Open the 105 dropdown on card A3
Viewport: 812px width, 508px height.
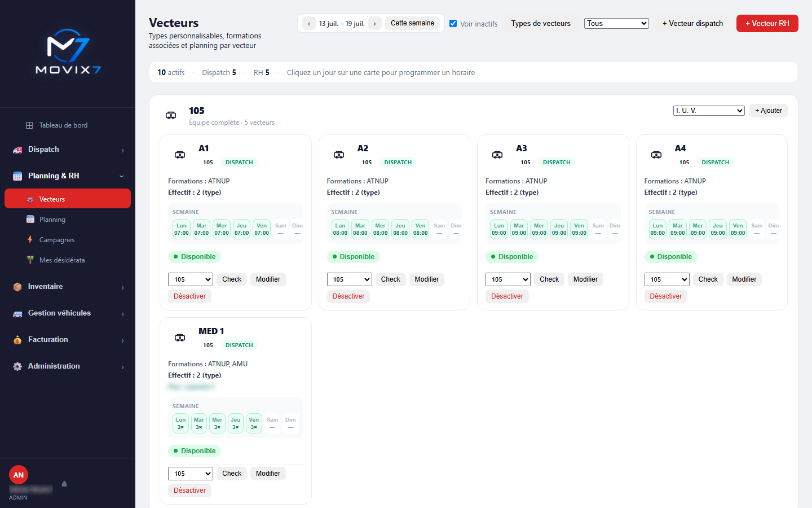coord(508,279)
